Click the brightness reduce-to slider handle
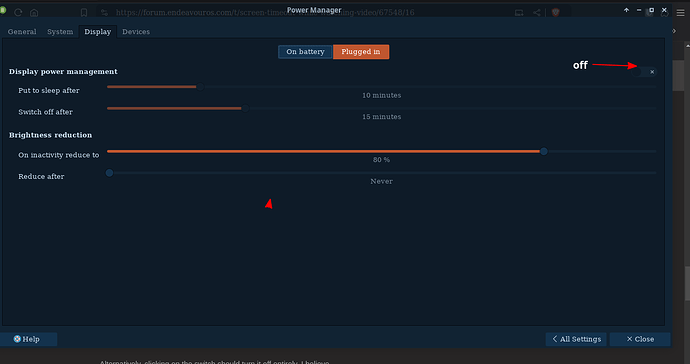The width and height of the screenshot is (690, 364). [x=544, y=151]
